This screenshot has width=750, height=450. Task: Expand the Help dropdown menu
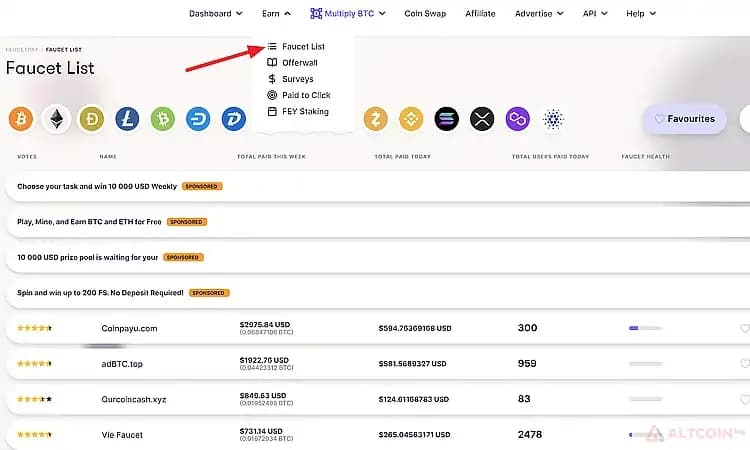click(x=641, y=13)
